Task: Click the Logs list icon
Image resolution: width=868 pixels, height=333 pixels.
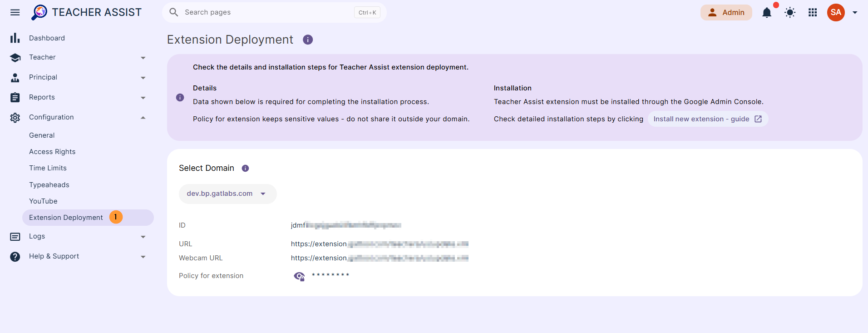Action: [x=15, y=237]
